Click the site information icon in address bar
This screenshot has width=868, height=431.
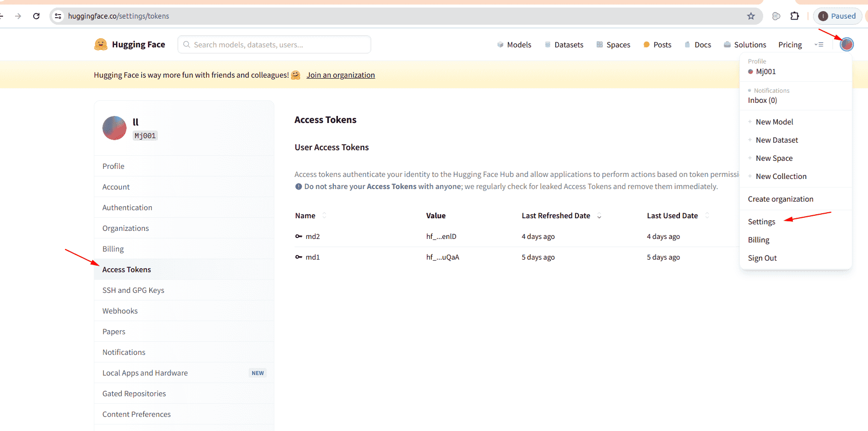(x=59, y=16)
